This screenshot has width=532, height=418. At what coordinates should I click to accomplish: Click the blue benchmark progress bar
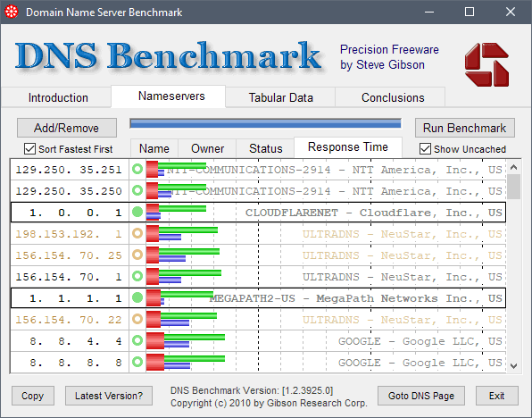[265, 123]
